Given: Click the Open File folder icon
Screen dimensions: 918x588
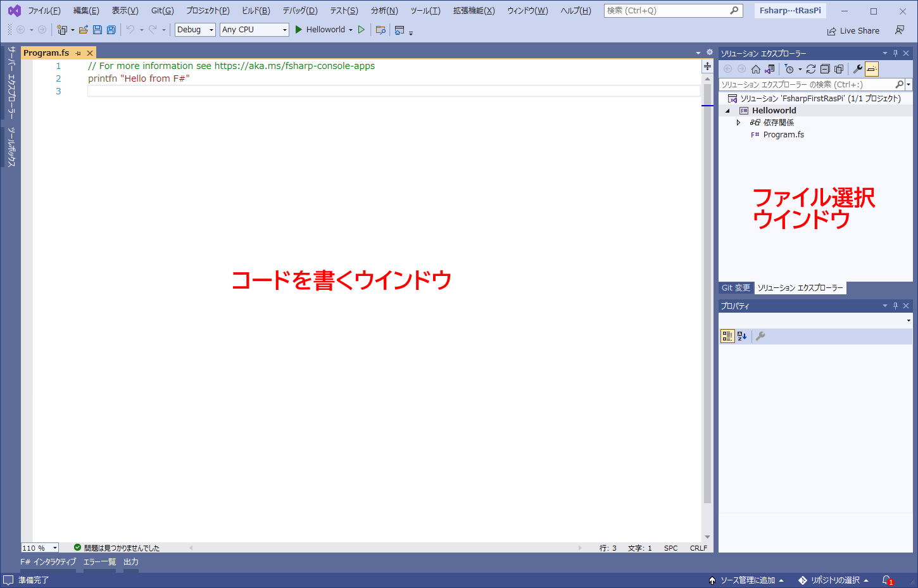Looking at the screenshot, I should [83, 30].
